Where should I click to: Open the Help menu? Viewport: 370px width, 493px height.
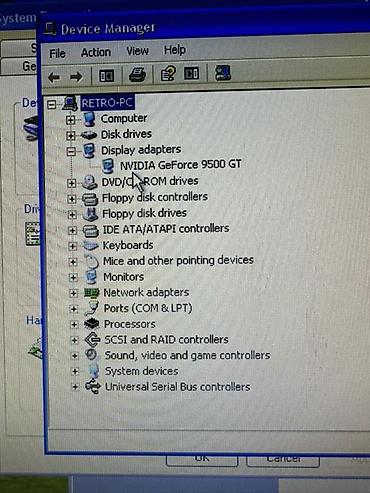[175, 50]
